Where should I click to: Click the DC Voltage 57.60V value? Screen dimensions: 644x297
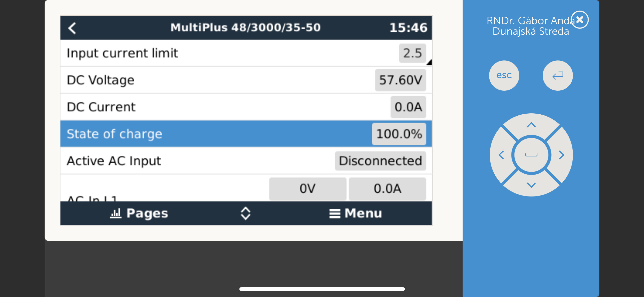[x=400, y=80]
